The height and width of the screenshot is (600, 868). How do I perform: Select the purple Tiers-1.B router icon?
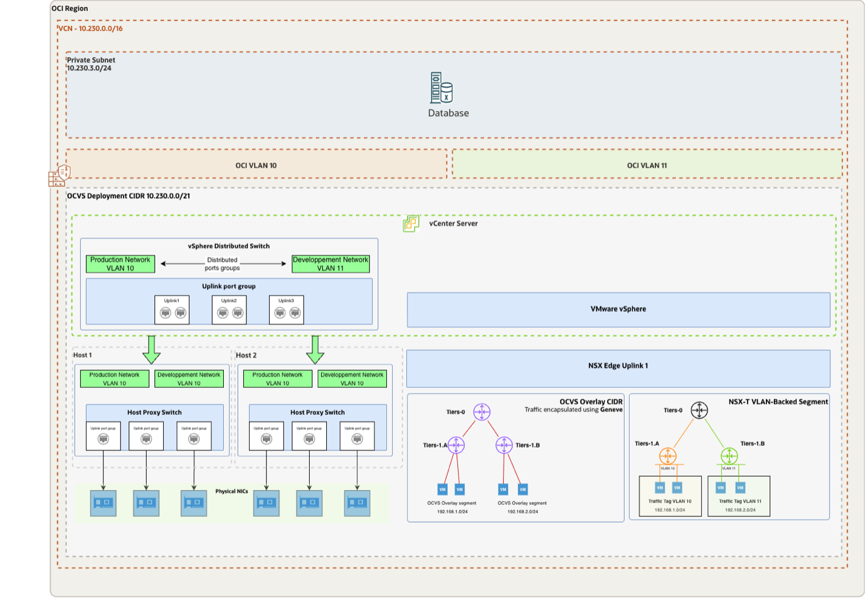click(504, 445)
